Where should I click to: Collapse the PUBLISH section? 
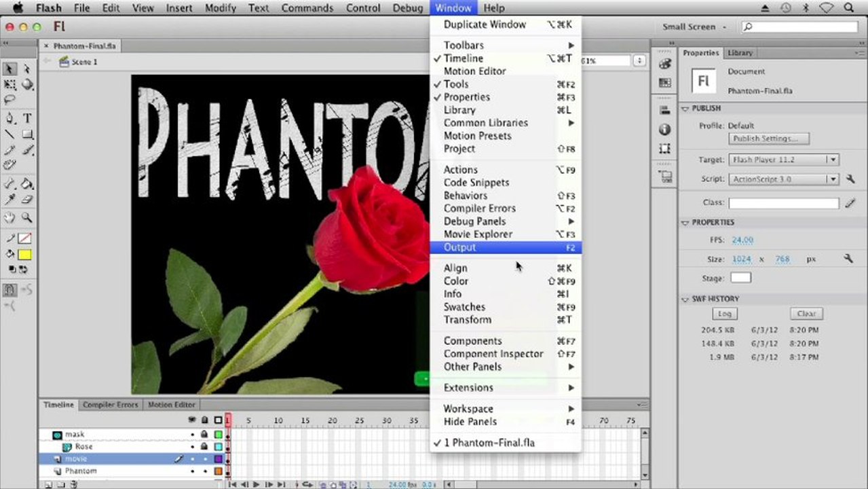[685, 108]
